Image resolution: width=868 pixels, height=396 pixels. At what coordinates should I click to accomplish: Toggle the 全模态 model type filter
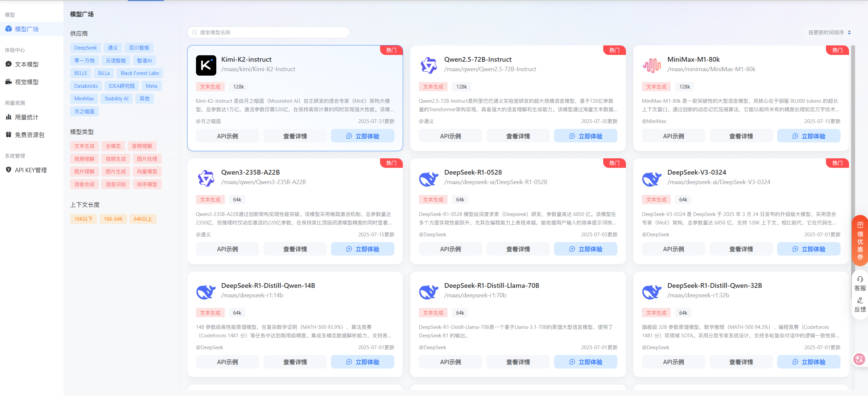click(x=113, y=146)
